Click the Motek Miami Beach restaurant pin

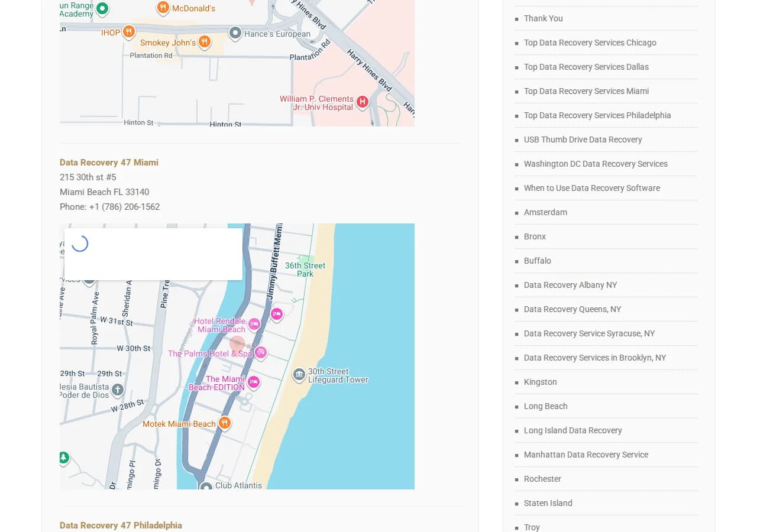click(224, 423)
